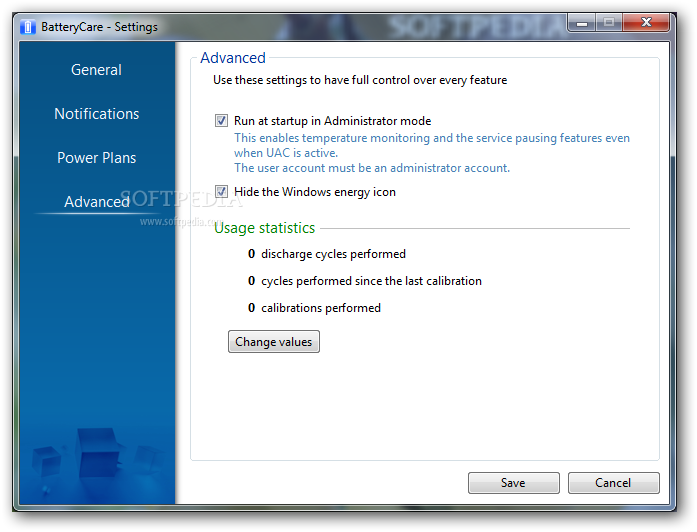The height and width of the screenshot is (532, 697).
Task: Click 'The user account must be an administrator' note
Action: tap(372, 168)
